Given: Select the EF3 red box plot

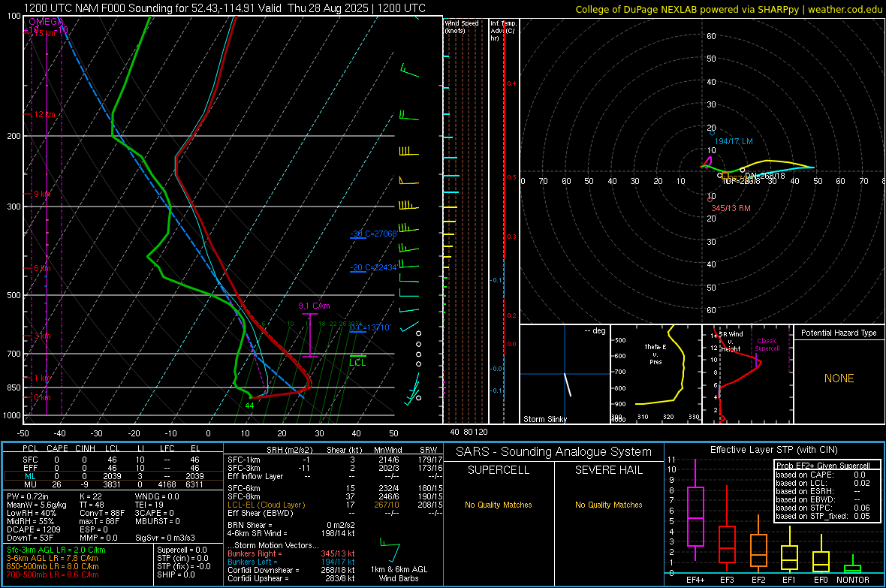Looking at the screenshot, I should (727, 528).
